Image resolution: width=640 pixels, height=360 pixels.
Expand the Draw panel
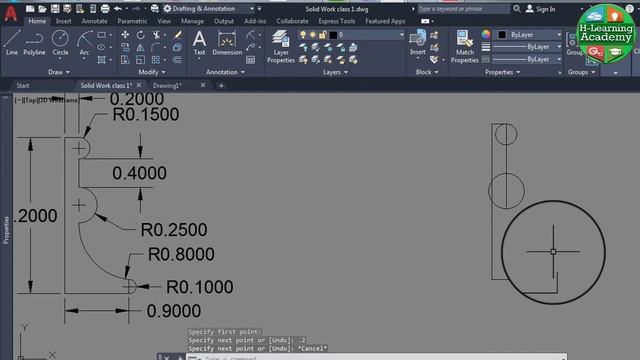tap(59, 72)
